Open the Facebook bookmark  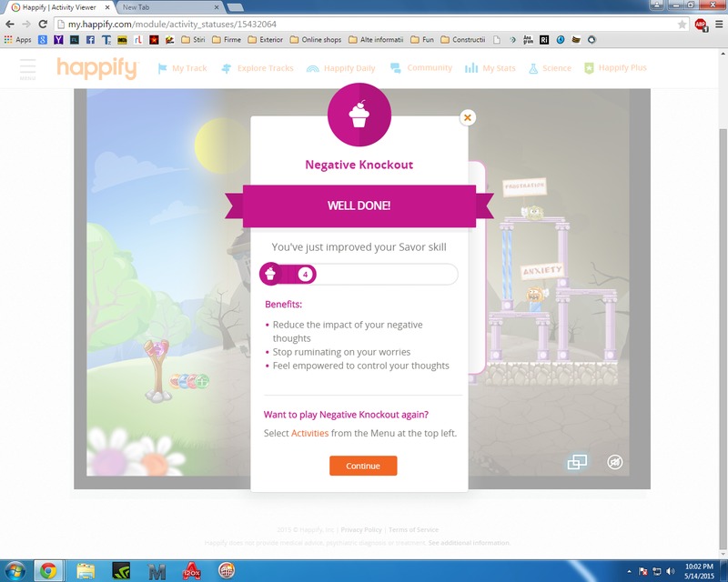click(90, 40)
